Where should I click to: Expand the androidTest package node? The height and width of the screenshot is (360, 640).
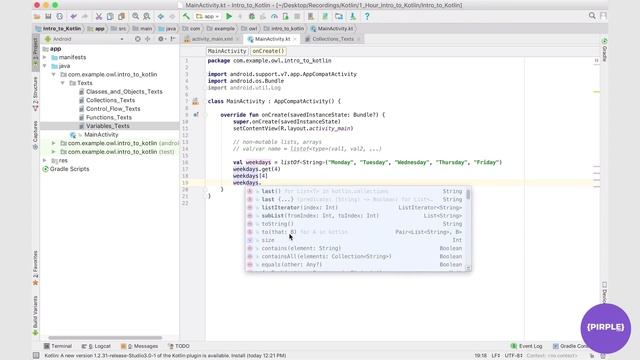pos(54,143)
